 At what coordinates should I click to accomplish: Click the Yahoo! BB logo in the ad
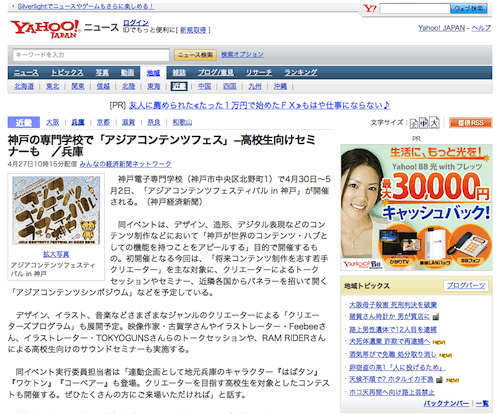click(x=362, y=264)
